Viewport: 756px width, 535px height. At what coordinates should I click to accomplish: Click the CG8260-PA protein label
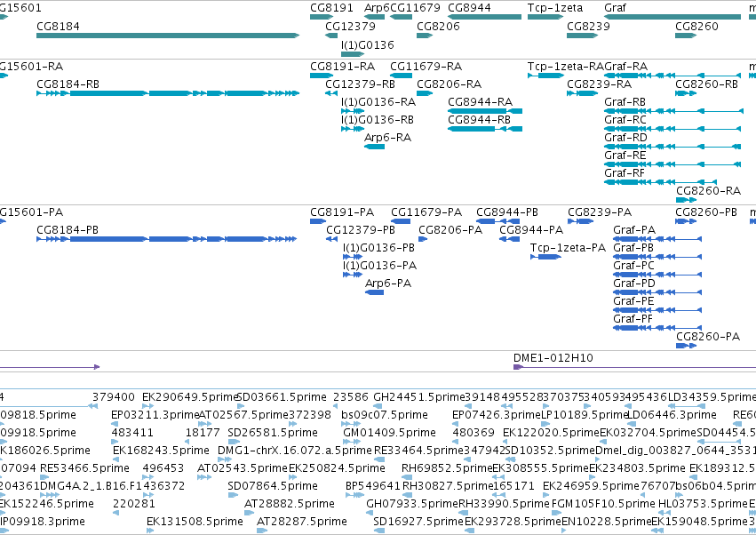coord(708,336)
